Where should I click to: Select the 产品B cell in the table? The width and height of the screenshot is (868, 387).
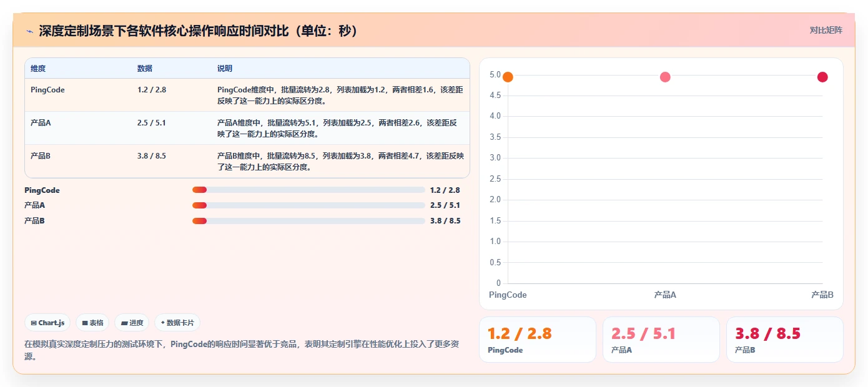coord(41,156)
